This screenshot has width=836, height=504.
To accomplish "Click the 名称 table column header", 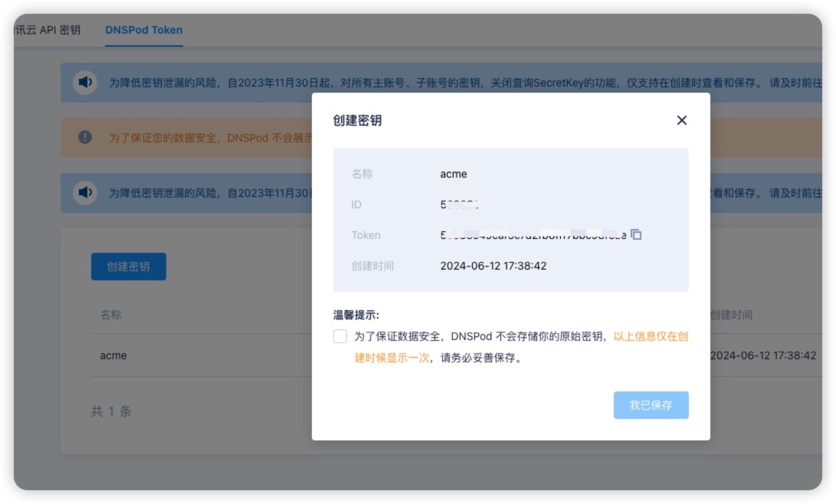I will coord(111,315).
